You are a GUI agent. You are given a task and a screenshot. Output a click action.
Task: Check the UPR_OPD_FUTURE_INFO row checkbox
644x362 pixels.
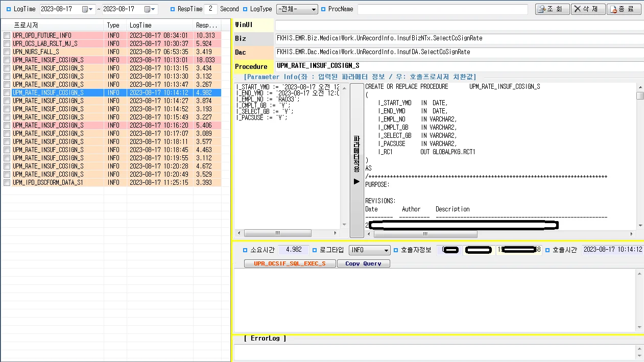(x=7, y=35)
